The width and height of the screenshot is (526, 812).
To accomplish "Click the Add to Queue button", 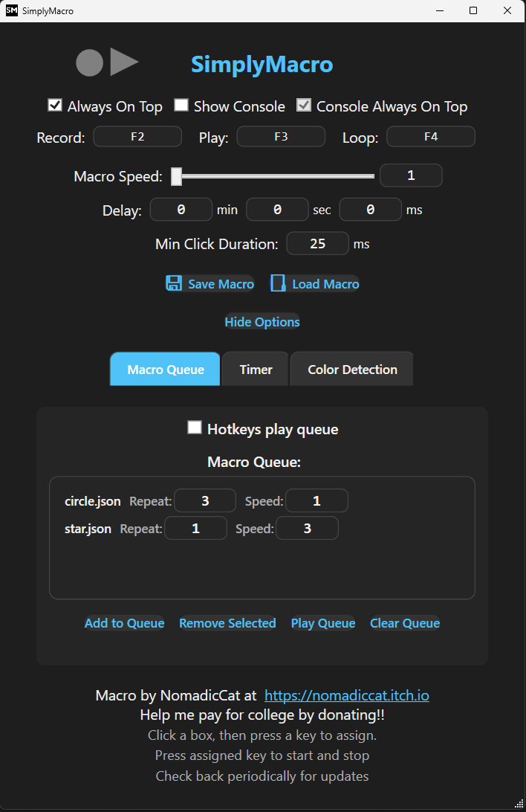I will 125,623.
